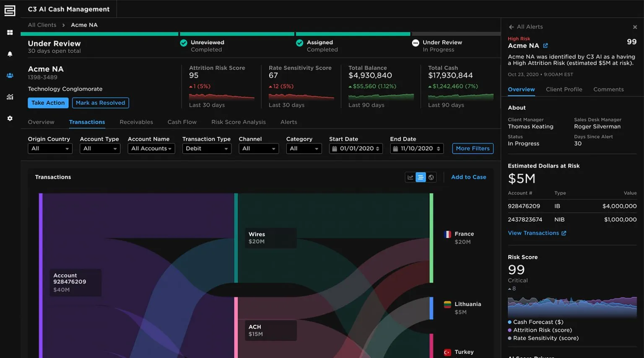Switch to line chart view of transactions

[410, 178]
